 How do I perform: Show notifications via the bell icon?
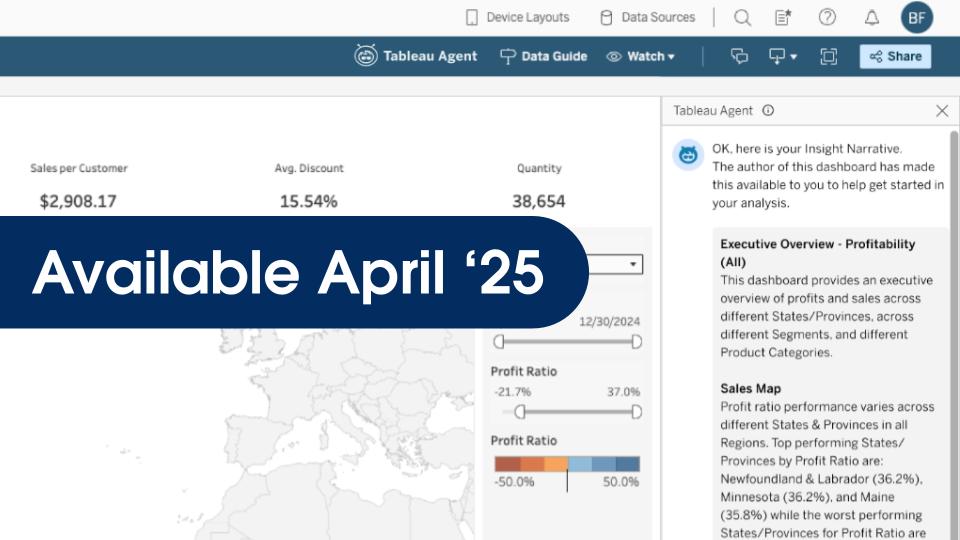pos(872,17)
